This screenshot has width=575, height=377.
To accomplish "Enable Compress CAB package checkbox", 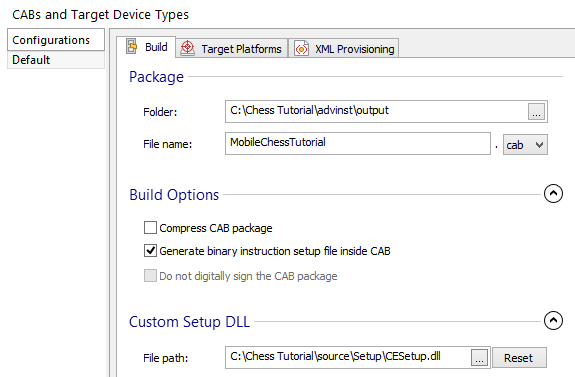I will point(150,228).
